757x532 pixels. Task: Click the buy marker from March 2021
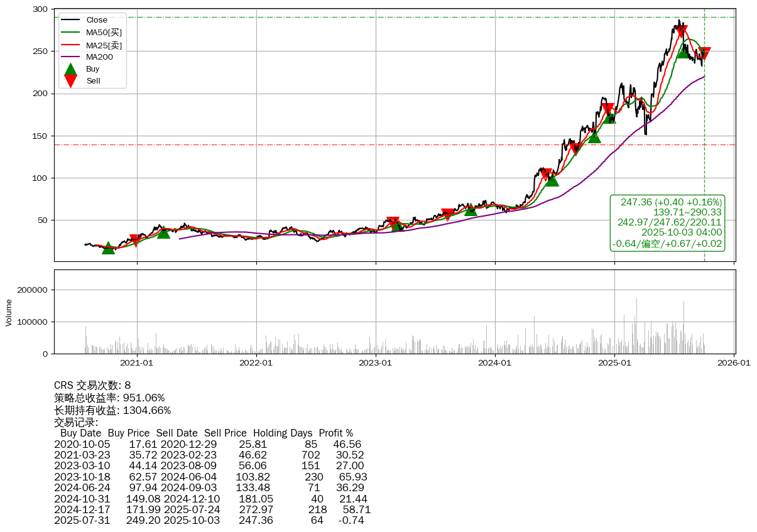point(163,232)
